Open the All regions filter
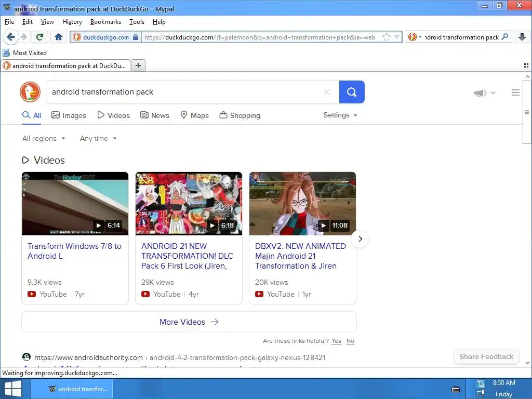The image size is (532, 399). (44, 138)
